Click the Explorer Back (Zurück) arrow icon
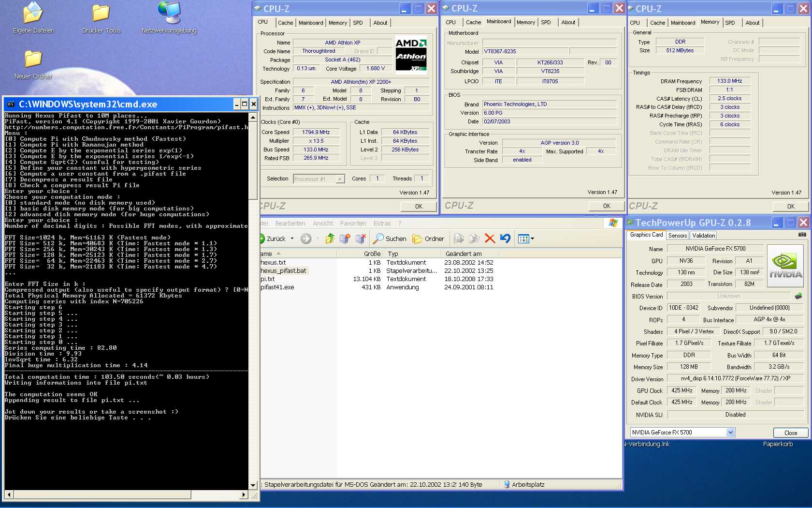812x508 pixels. point(262,239)
